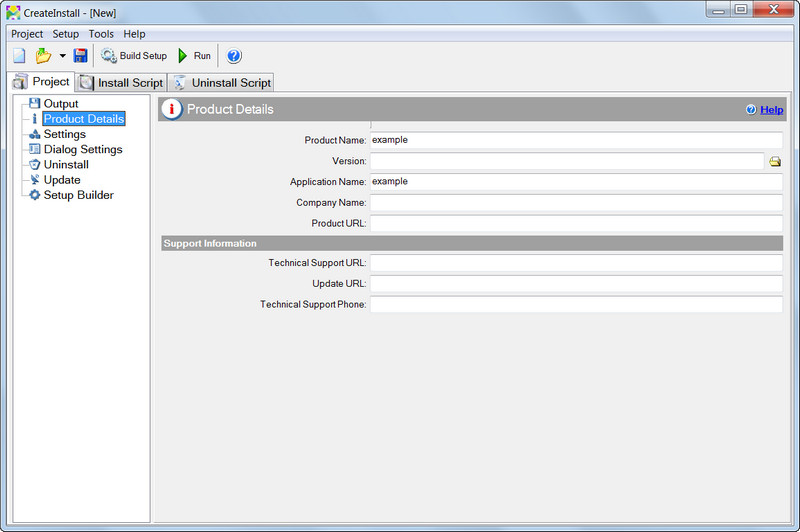The image size is (800, 532).
Task: Select Uninstall in the project tree
Action: point(66,165)
